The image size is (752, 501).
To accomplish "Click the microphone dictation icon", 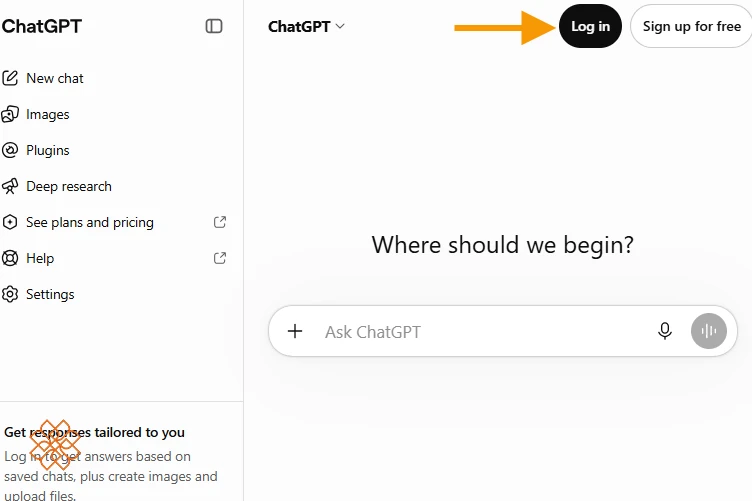I will coord(665,331).
